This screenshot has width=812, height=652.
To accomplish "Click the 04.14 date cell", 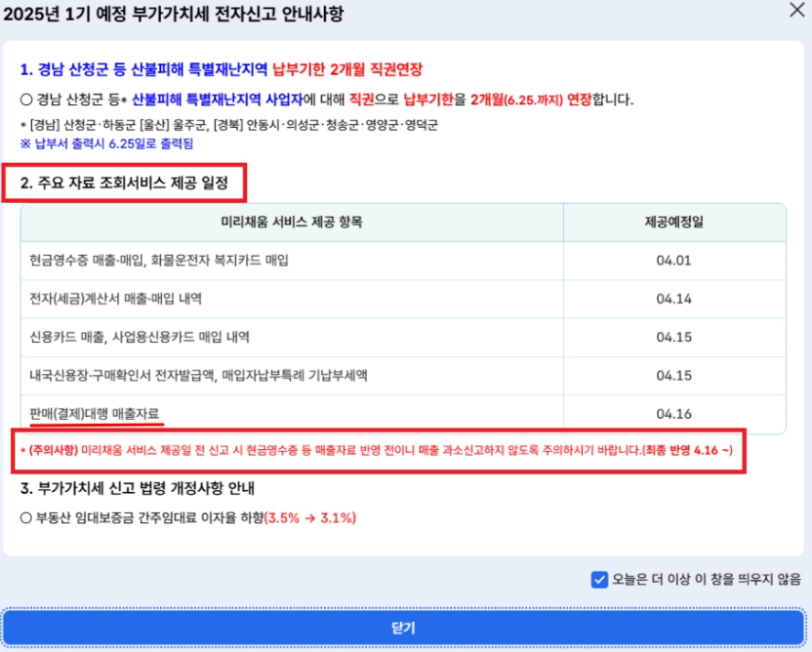I will (x=673, y=298).
